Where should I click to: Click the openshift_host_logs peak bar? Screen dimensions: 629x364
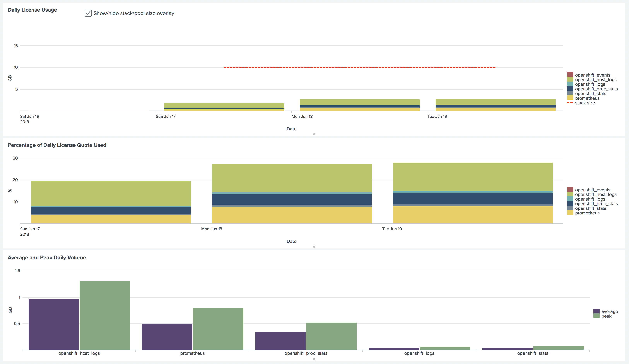[x=105, y=315]
